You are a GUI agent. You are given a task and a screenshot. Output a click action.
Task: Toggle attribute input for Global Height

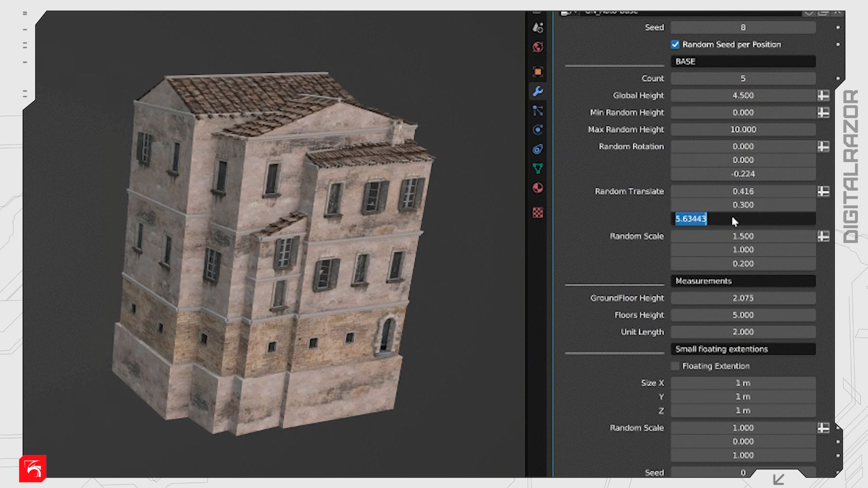[823, 95]
